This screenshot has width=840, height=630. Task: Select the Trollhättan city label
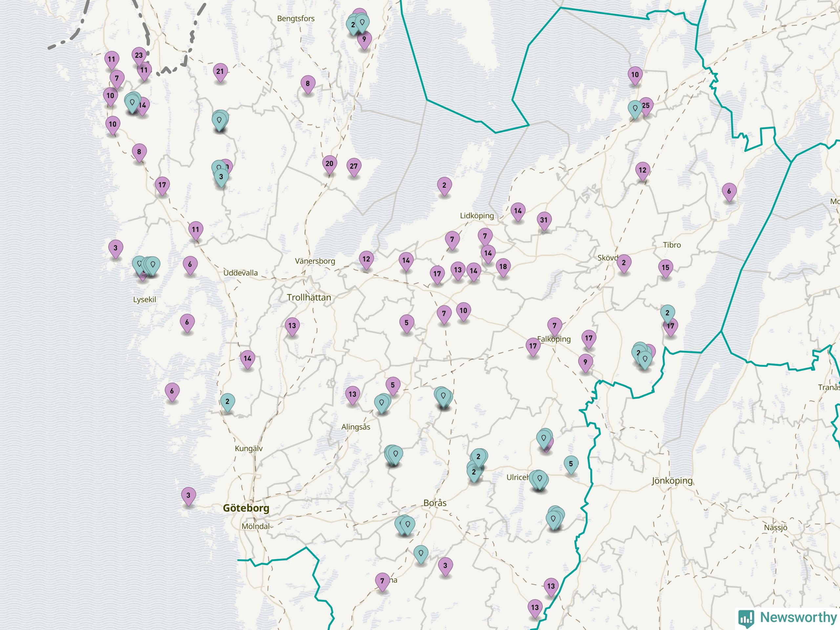coord(309,297)
